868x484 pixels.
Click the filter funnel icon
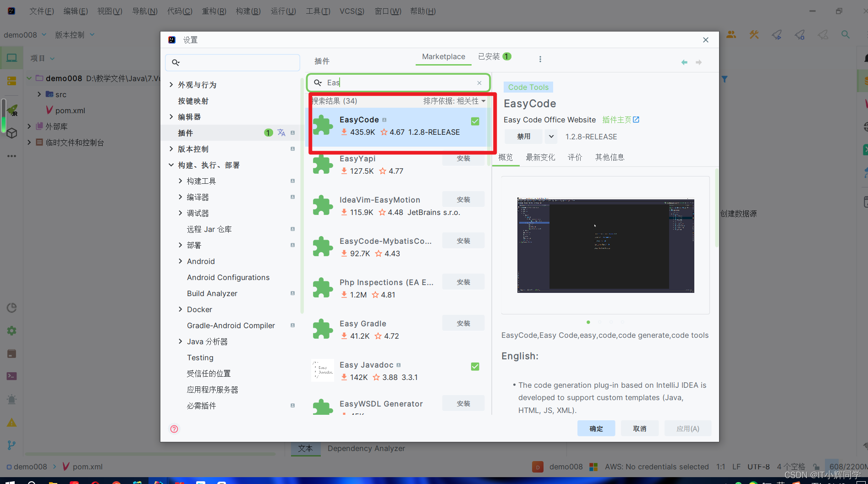click(725, 79)
